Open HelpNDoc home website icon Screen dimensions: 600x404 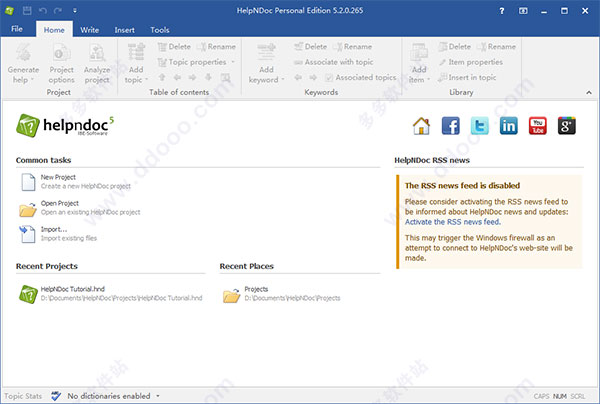pyautogui.click(x=421, y=126)
